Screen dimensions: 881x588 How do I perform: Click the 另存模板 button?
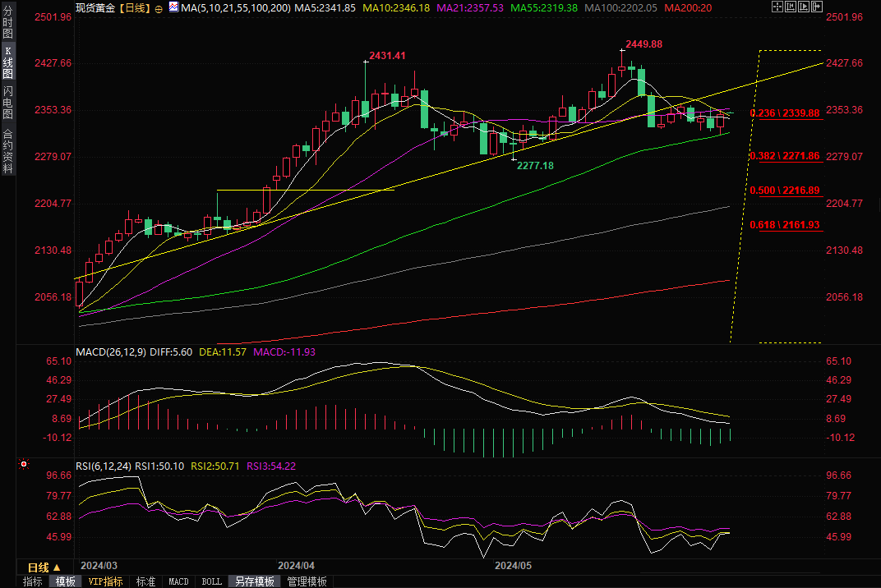(x=254, y=581)
